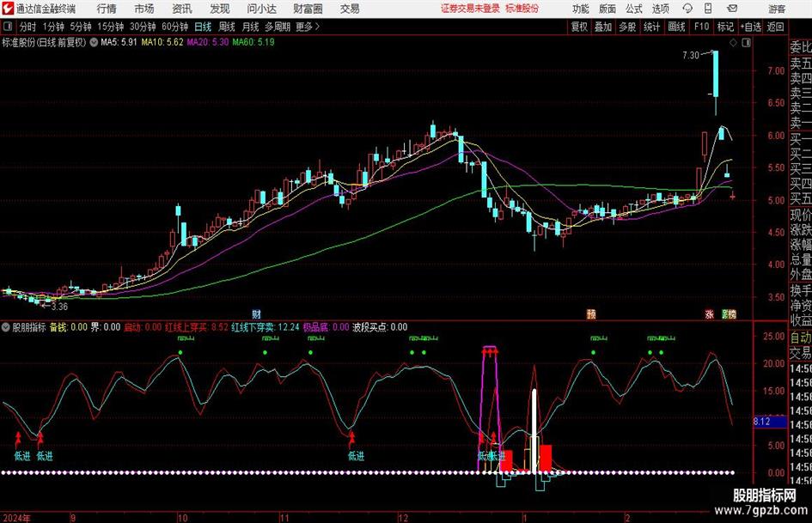This screenshot has width=812, height=523.
Task: Click the 红线下穿卖: 12.24 value
Action: [x=266, y=327]
